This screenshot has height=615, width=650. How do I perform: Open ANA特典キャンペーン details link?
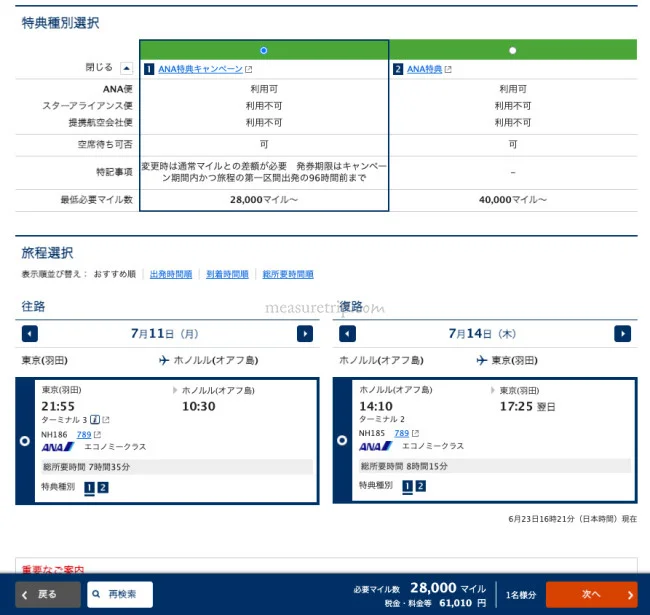pos(200,69)
